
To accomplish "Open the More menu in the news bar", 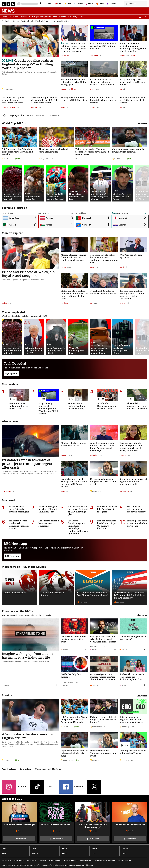I will (143, 17).
